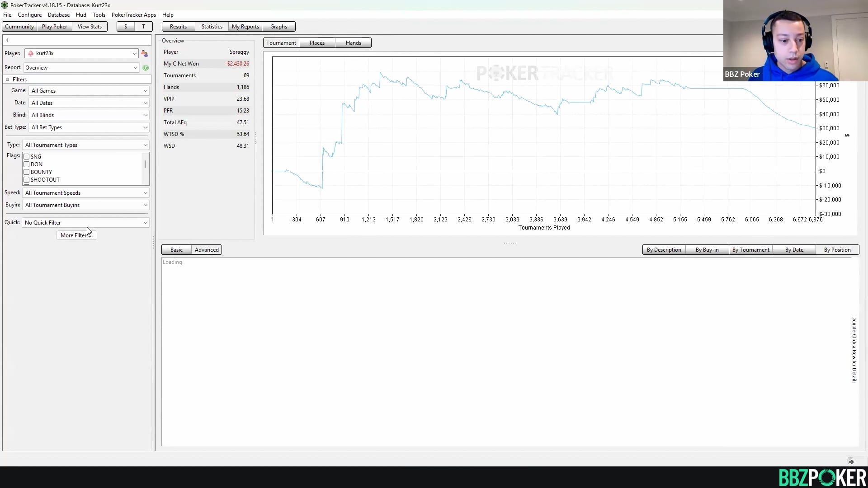Image resolution: width=868 pixels, height=488 pixels.
Task: Expand the Buyin dropdown
Action: coord(86,205)
